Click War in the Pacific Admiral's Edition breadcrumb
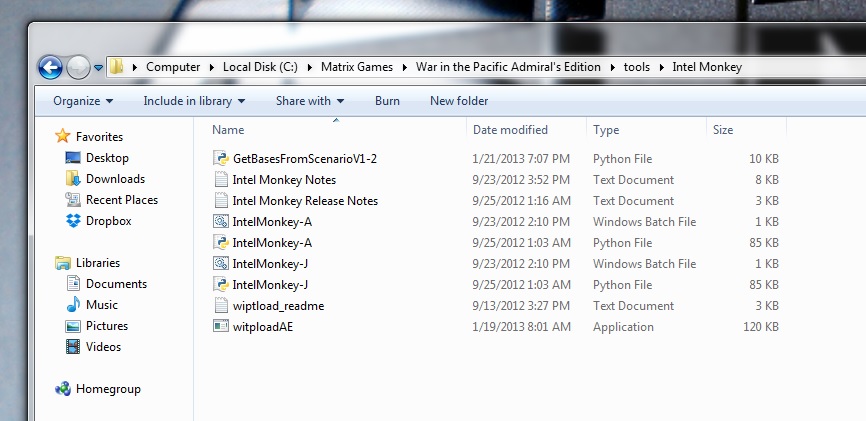866x421 pixels. point(508,67)
